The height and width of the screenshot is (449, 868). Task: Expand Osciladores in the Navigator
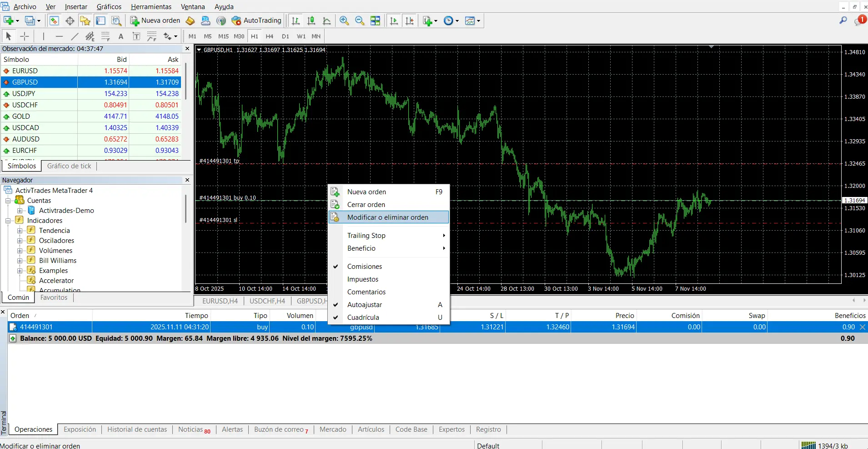click(x=20, y=240)
